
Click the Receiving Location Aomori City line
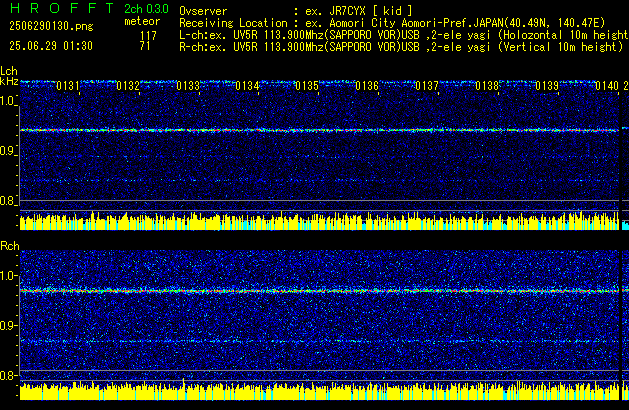[392, 23]
